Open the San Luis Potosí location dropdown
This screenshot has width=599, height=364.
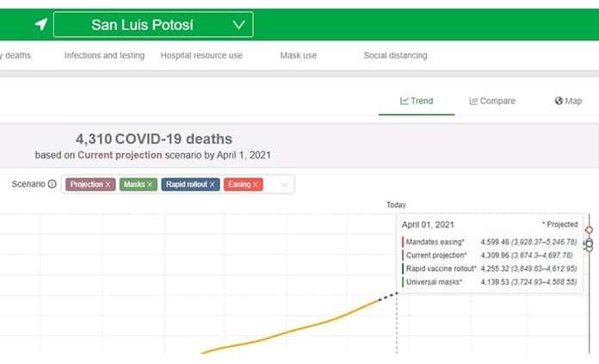coord(153,25)
